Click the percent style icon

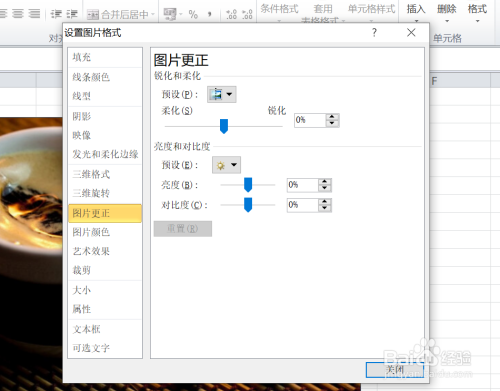tap(193, 14)
